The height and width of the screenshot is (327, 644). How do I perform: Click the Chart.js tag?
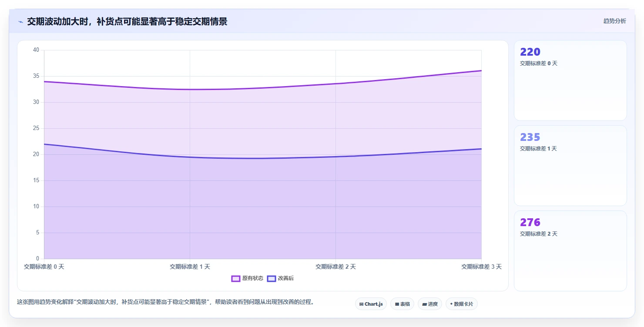pyautogui.click(x=371, y=304)
